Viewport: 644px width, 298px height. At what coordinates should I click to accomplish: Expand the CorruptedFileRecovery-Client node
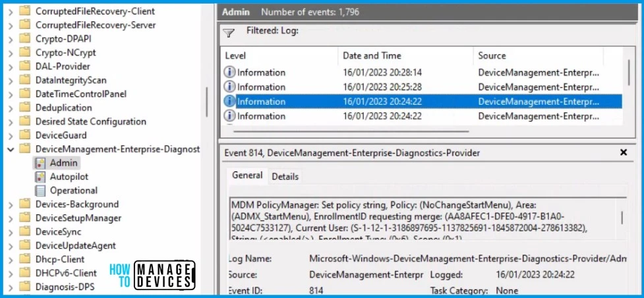click(11, 11)
